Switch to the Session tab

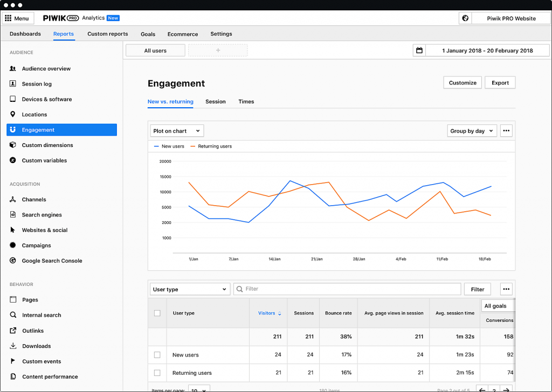(216, 102)
